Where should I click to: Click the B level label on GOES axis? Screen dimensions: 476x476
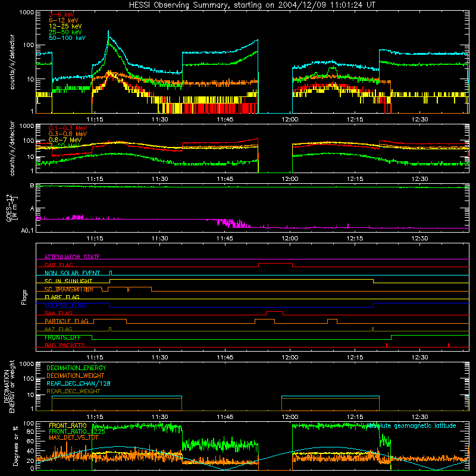[32, 185]
